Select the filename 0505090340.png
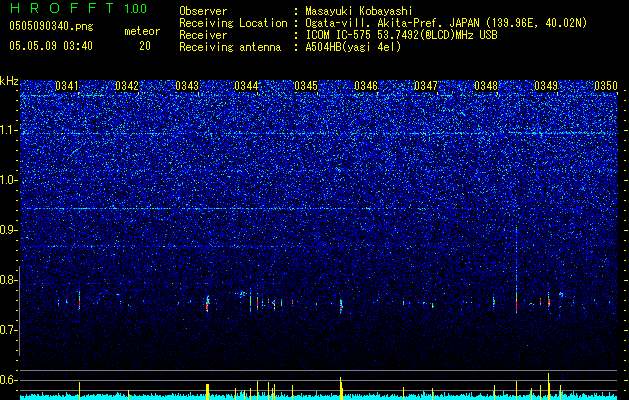Image resolution: width=629 pixels, height=400 pixels. tap(51, 27)
